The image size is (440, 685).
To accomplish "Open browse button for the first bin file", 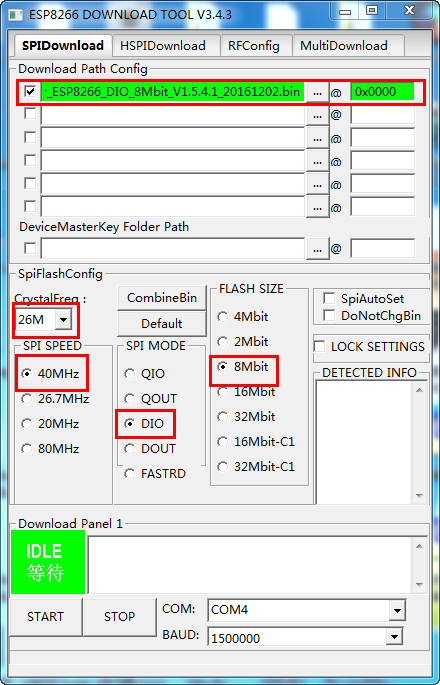I will pos(318,92).
